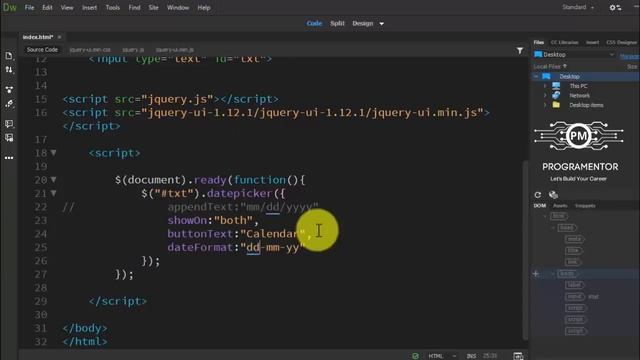This screenshot has height=360, width=640.
Task: Click the Format Source Code icon
Action: point(9,104)
